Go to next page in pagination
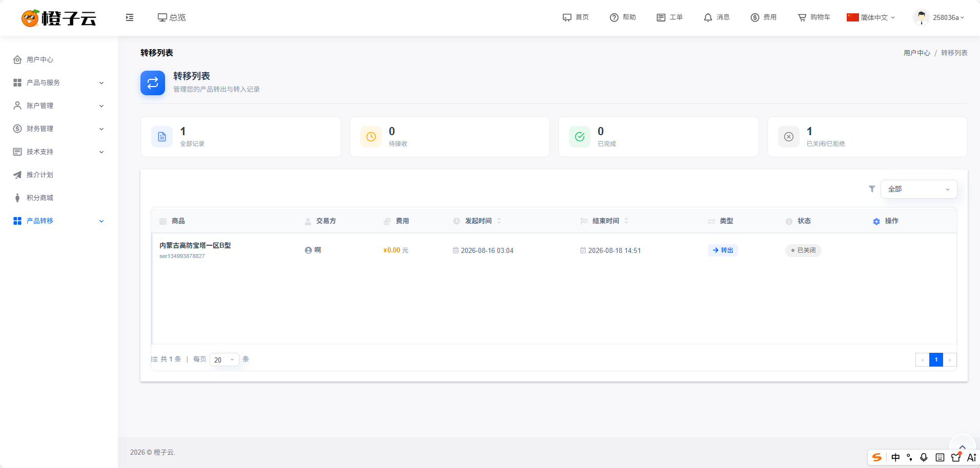 (x=950, y=359)
